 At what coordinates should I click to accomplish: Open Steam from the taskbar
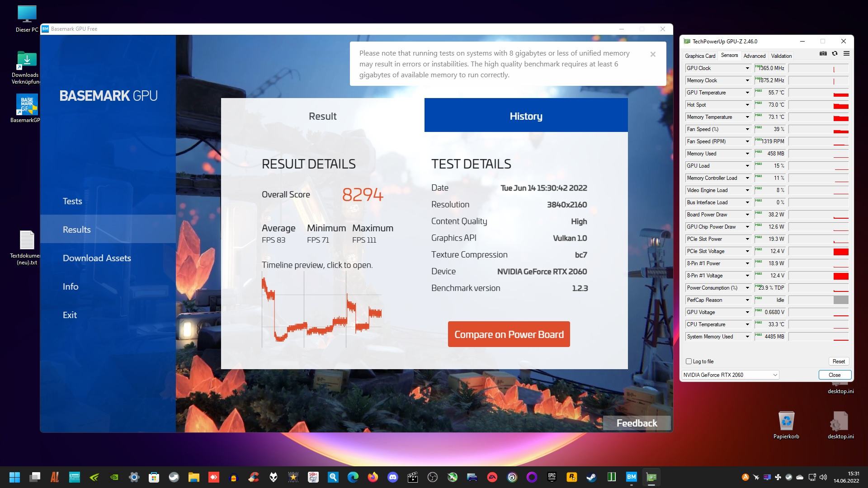(x=591, y=477)
